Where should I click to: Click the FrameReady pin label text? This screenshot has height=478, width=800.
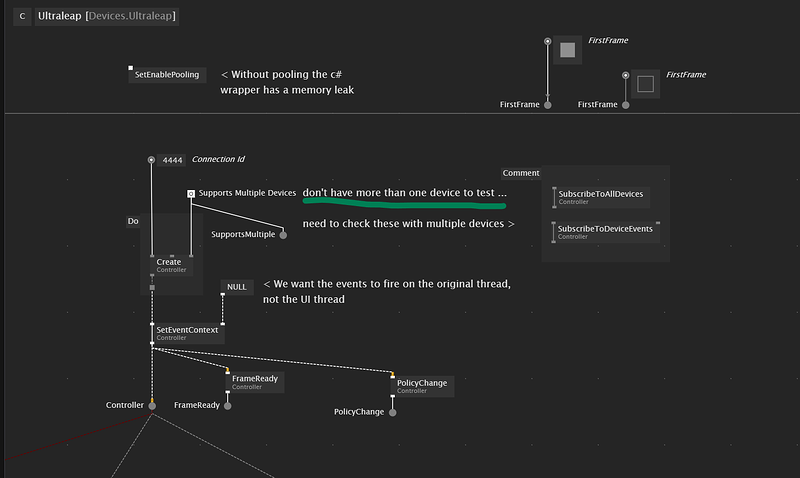pos(197,405)
